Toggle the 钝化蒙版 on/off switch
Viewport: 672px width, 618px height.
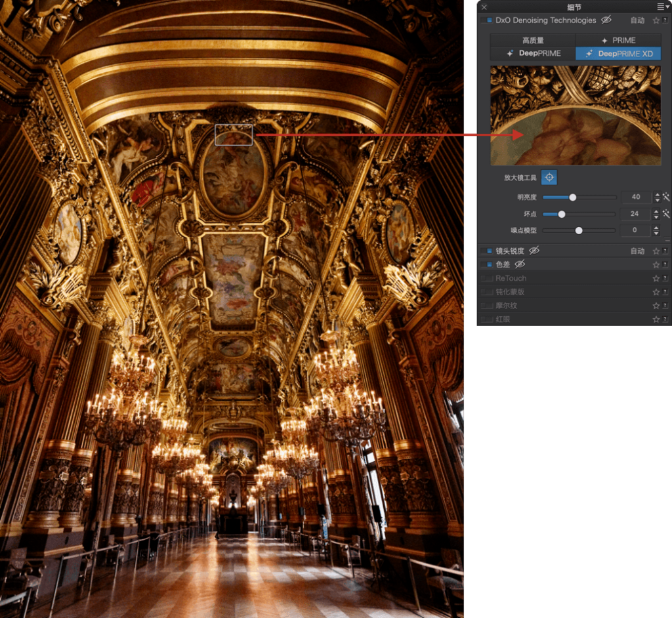click(487, 292)
